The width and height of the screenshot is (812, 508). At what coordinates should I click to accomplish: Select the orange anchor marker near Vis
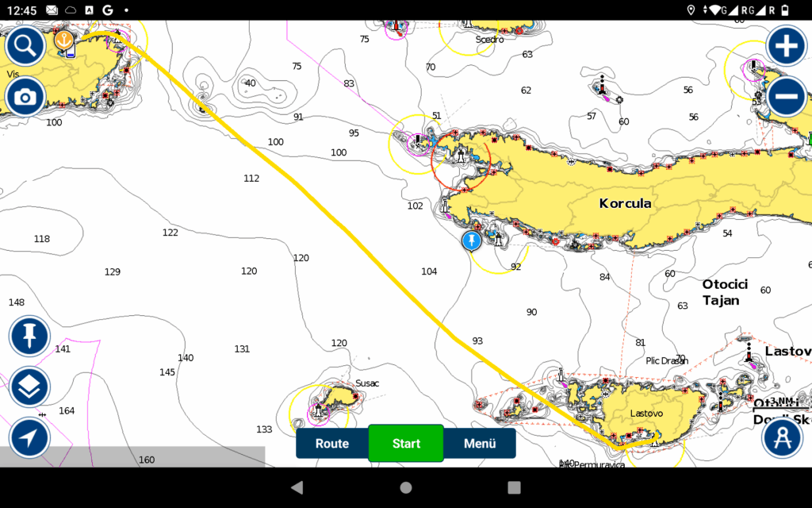coord(63,39)
